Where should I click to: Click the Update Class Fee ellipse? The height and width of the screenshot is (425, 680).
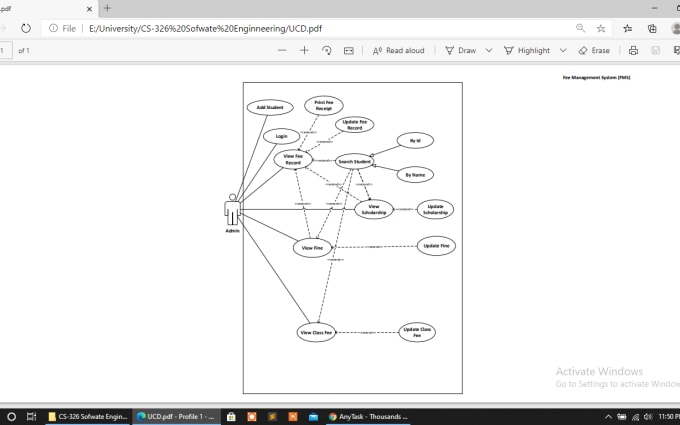pyautogui.click(x=417, y=332)
